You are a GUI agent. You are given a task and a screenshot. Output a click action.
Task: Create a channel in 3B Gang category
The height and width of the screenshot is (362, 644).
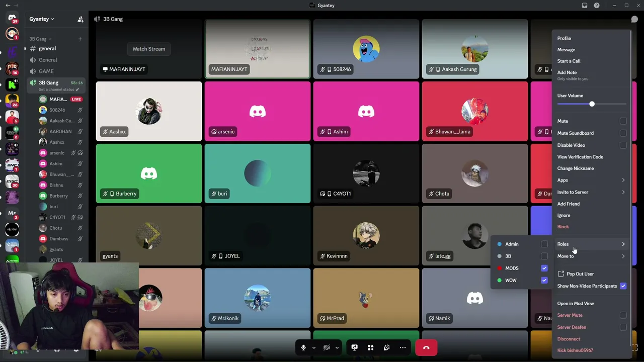coord(79,39)
